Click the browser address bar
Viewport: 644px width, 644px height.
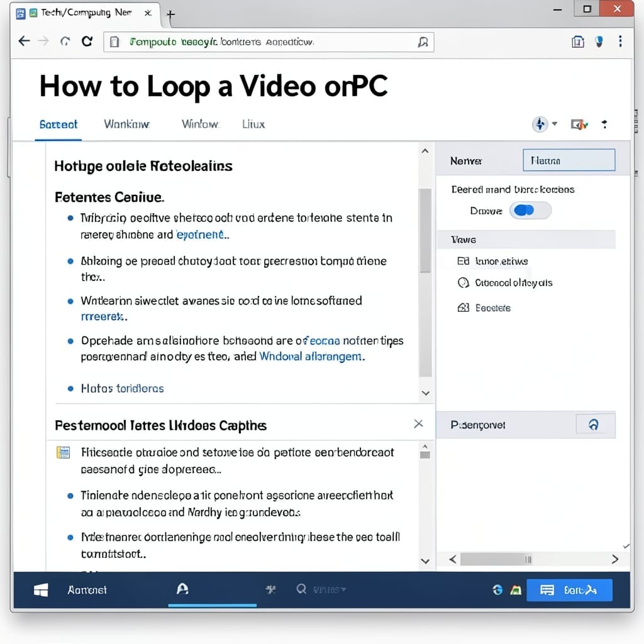269,42
